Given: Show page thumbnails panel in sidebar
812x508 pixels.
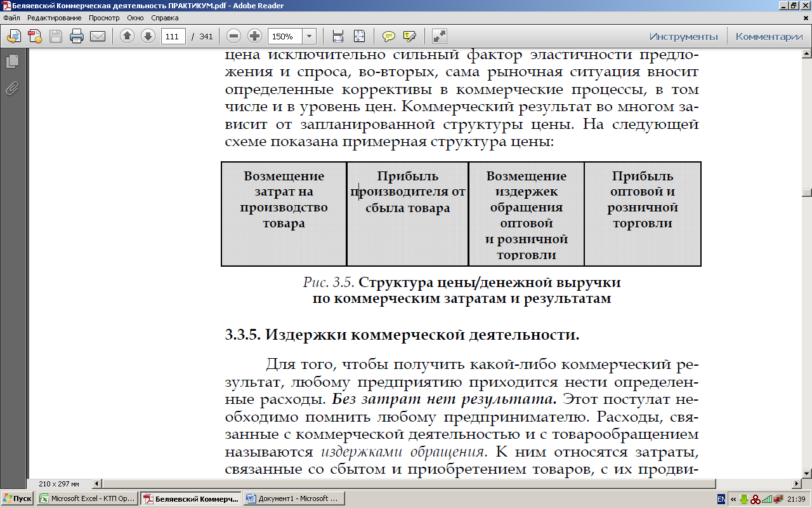Looking at the screenshot, I should [x=12, y=62].
